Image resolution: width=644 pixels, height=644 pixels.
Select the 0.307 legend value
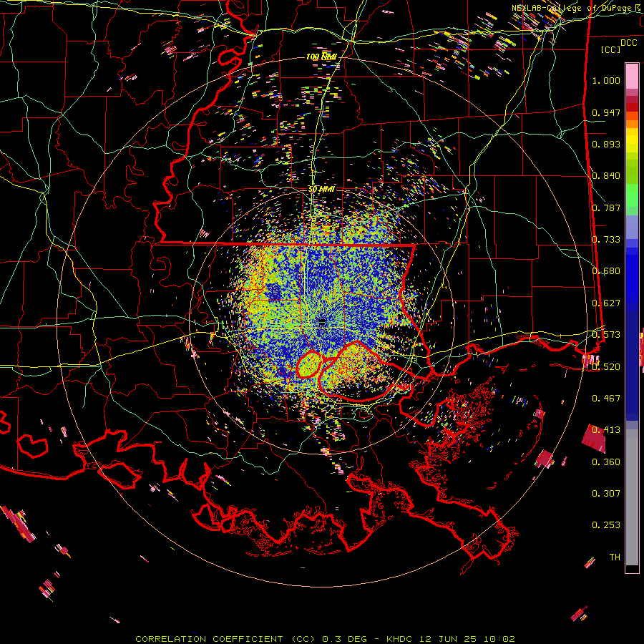click(x=606, y=494)
